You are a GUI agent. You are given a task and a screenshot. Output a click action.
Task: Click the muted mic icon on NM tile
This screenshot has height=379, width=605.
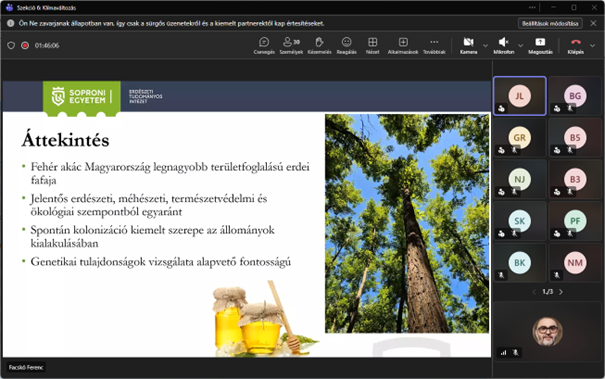[x=556, y=275]
